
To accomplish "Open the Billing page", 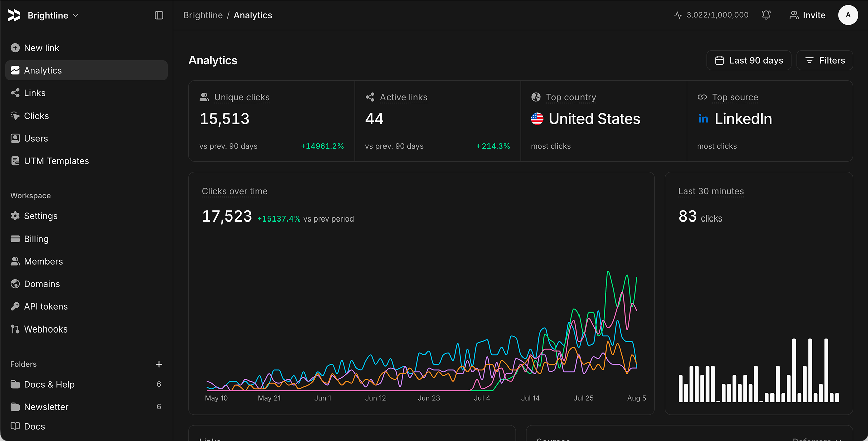I will [x=86, y=239].
